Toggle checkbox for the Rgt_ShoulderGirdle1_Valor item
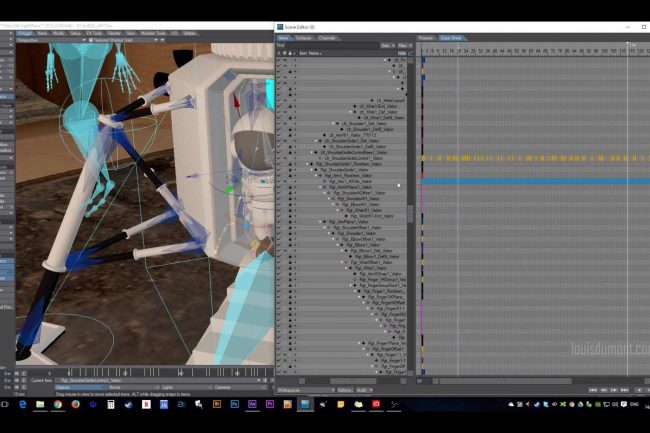The width and height of the screenshot is (650, 433). tap(280, 169)
